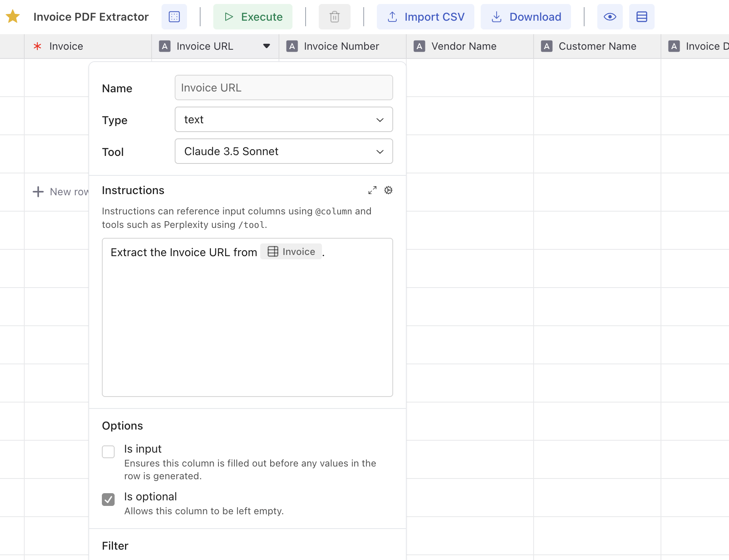Click the Invoice URL column header
The image size is (729, 560).
pyautogui.click(x=215, y=46)
